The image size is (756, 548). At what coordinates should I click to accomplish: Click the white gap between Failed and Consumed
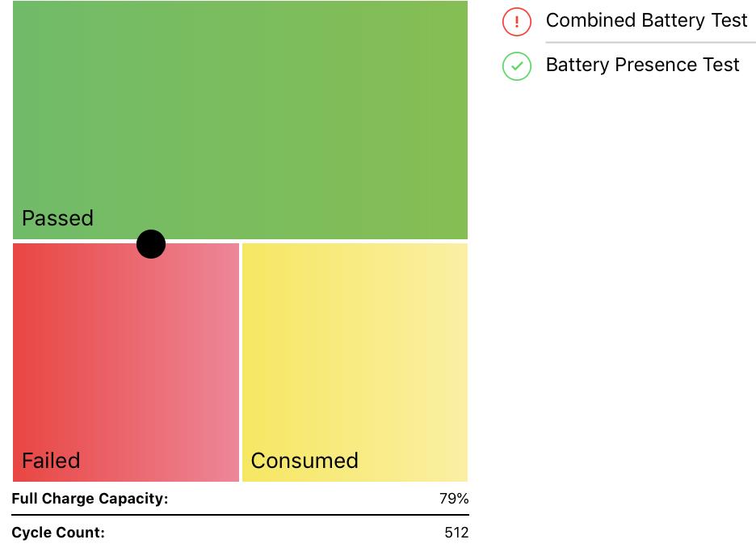[241, 362]
